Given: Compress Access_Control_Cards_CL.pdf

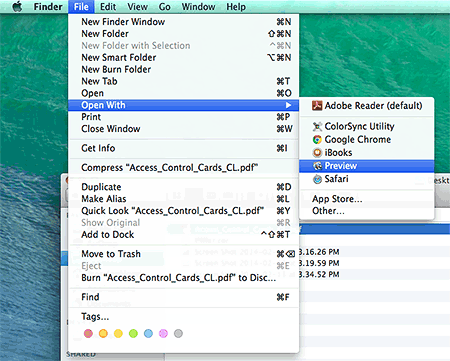Looking at the screenshot, I should tap(183, 168).
